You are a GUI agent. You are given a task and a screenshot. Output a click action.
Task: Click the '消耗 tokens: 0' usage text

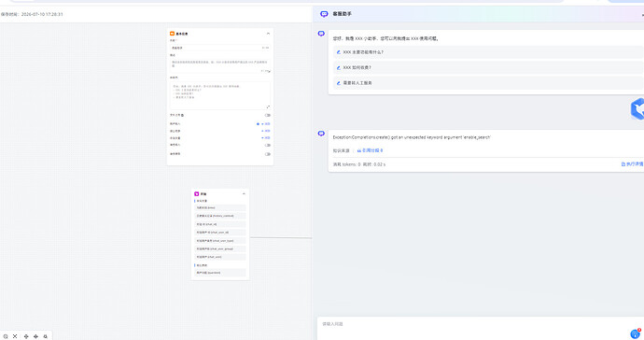pos(346,164)
